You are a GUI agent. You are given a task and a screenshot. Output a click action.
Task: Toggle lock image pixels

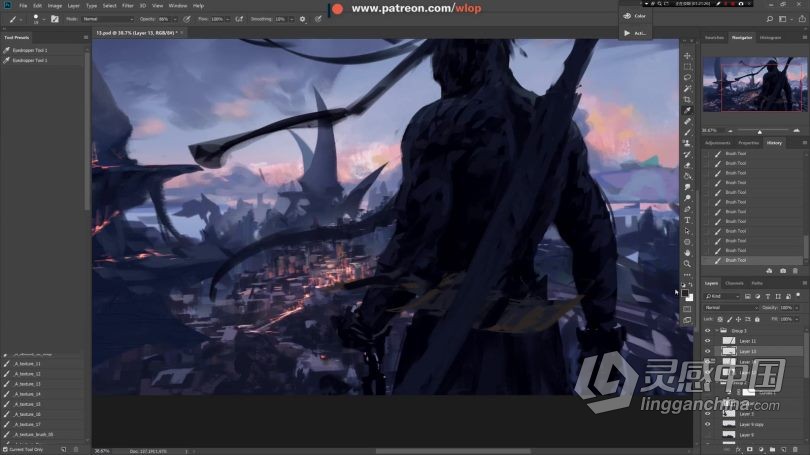click(729, 319)
